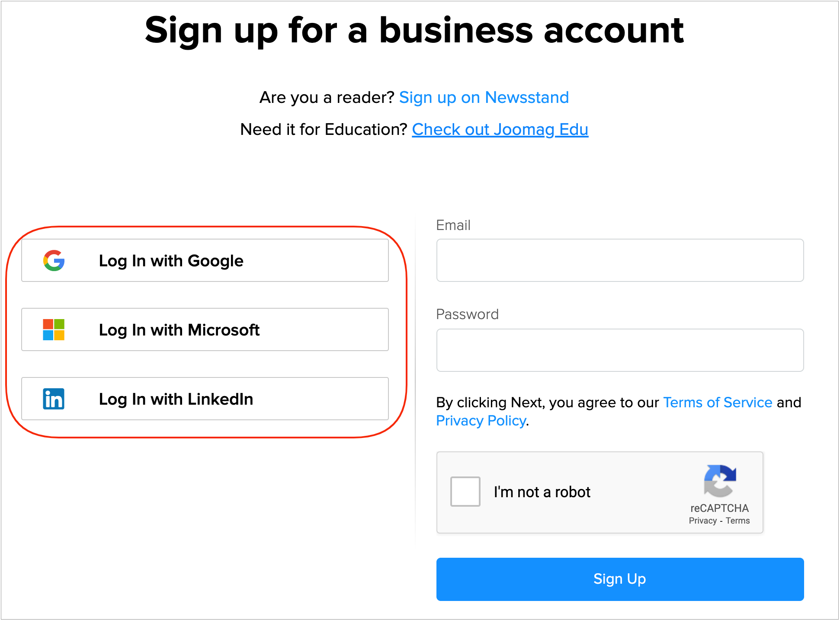Open the Terms of Service link
This screenshot has width=840, height=620.
click(x=718, y=403)
